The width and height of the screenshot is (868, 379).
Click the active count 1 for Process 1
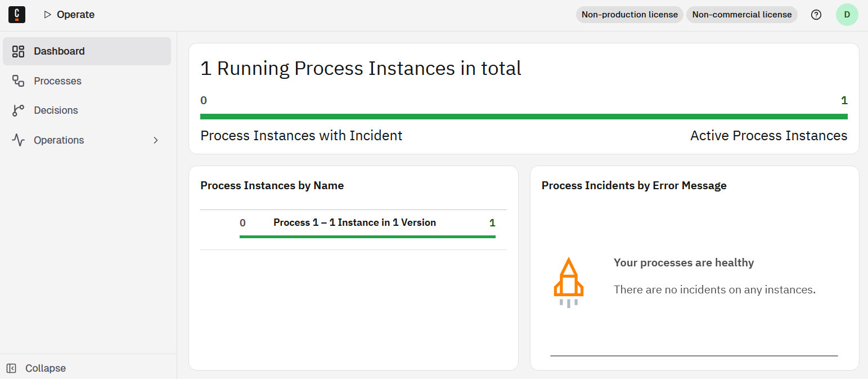(492, 222)
